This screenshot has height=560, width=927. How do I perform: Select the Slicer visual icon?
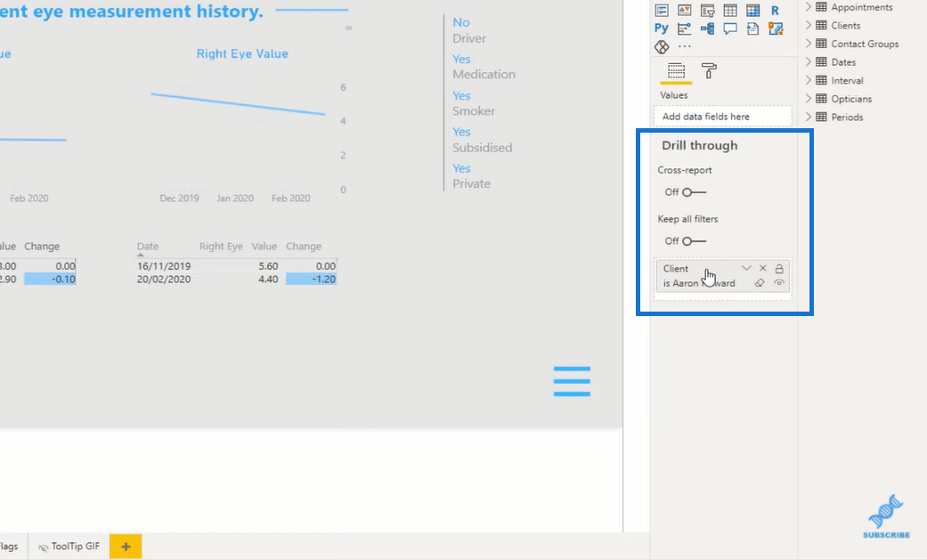(707, 10)
